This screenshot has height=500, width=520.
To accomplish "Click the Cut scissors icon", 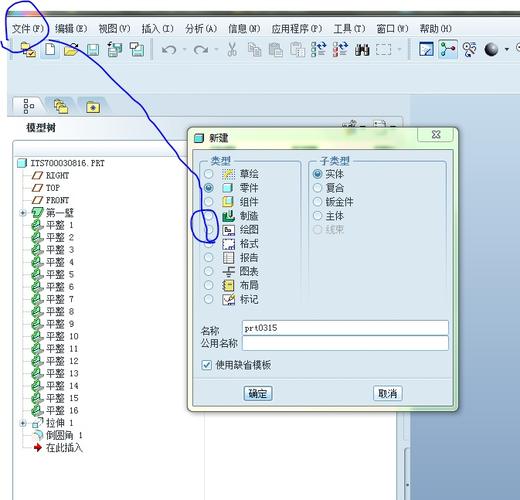I will [232, 50].
